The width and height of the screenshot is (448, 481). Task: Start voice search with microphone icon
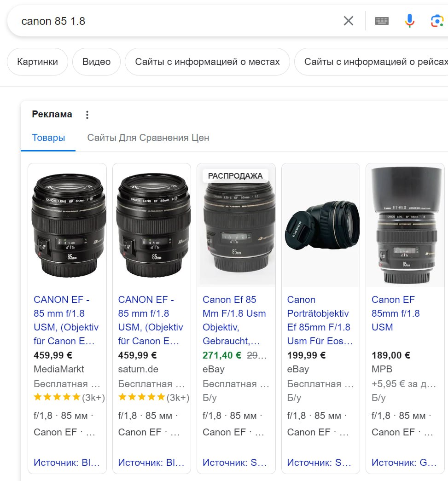(x=409, y=21)
